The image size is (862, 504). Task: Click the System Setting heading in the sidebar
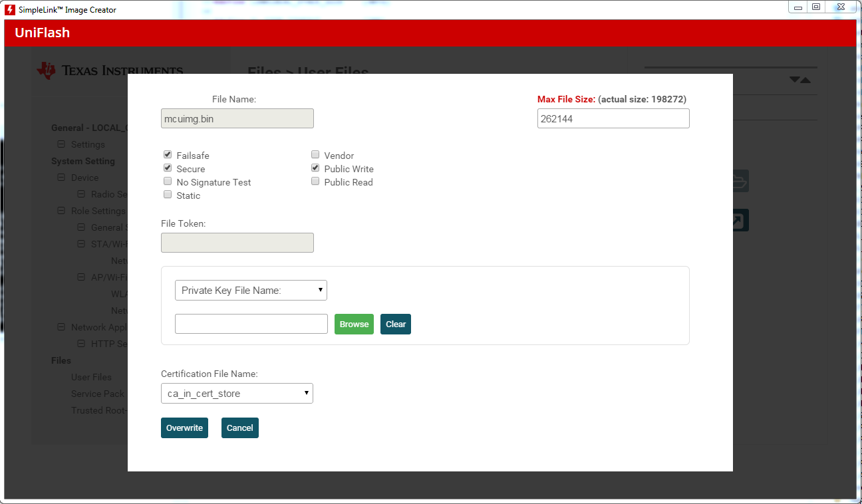83,161
